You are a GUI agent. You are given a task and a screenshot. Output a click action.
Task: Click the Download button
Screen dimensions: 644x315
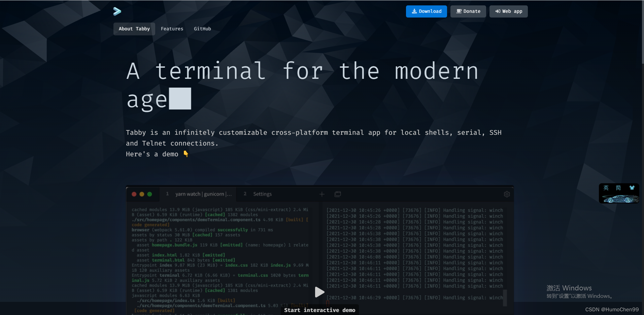(x=426, y=11)
